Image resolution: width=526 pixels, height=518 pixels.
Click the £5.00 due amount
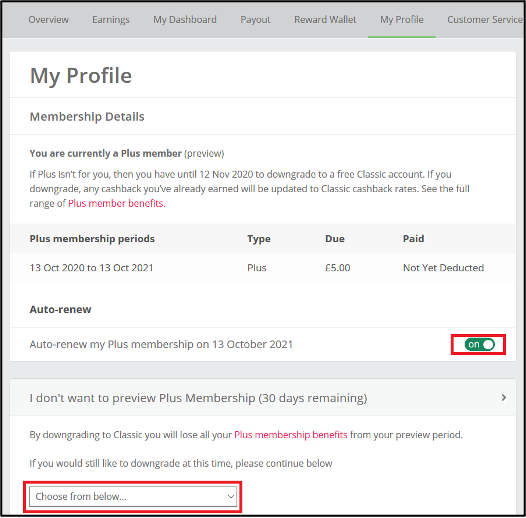[x=337, y=268]
